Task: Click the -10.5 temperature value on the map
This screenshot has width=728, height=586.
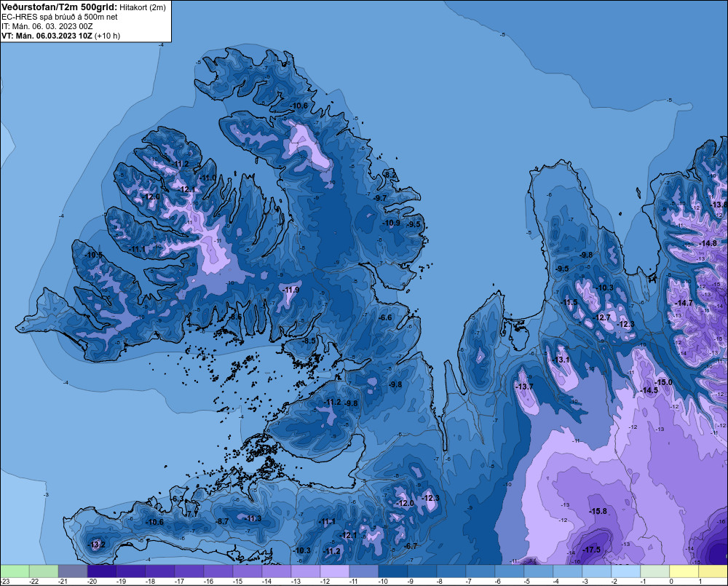Action: (x=93, y=255)
